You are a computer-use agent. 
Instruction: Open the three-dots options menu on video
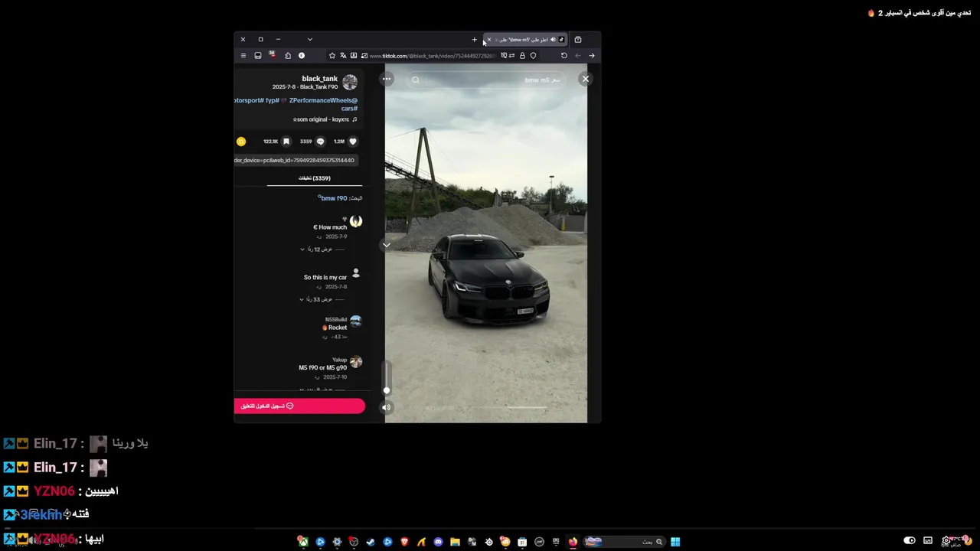[387, 79]
